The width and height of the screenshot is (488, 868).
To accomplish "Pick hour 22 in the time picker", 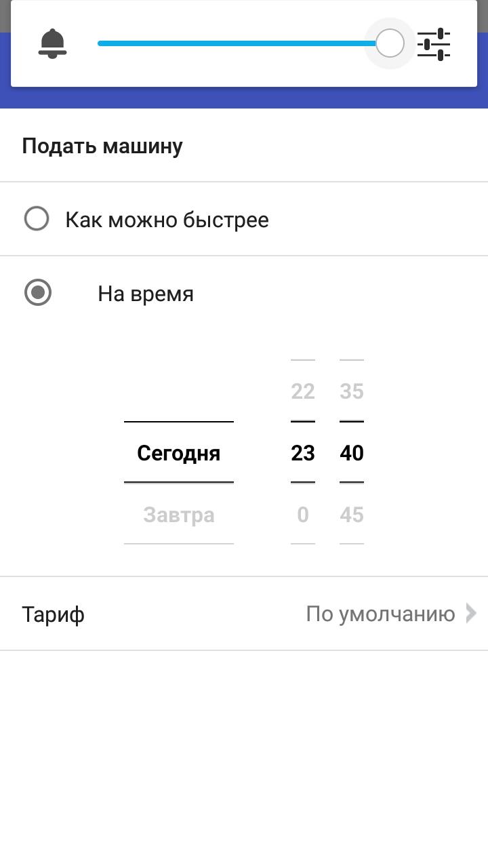I will click(303, 391).
